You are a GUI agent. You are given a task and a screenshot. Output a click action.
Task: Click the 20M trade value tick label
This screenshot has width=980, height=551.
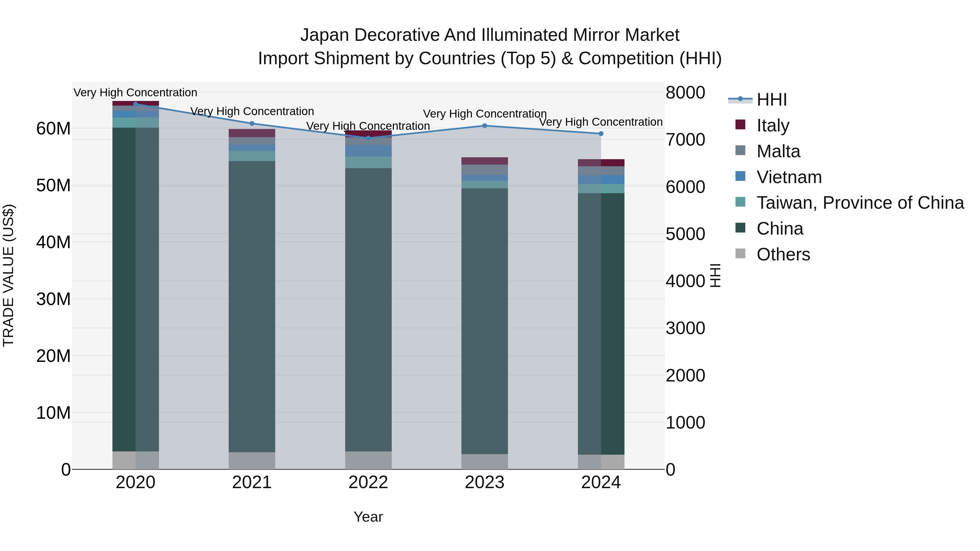[53, 356]
